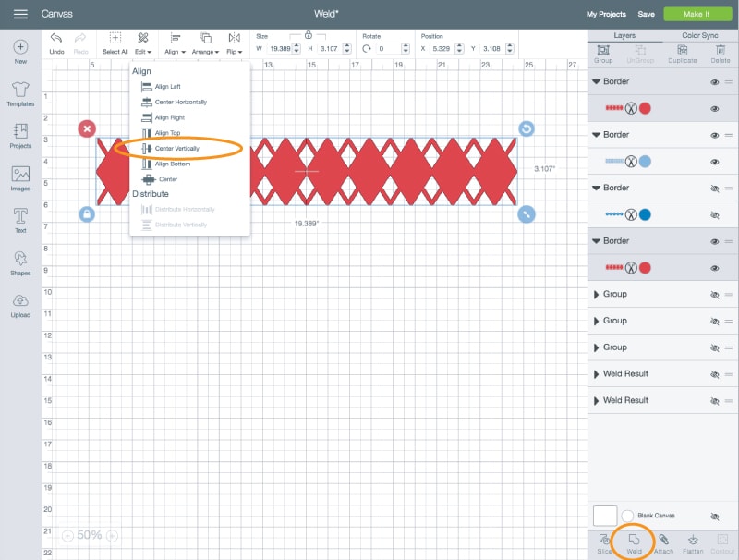Click Save in the top bar
The image size is (739, 560).
click(x=646, y=14)
